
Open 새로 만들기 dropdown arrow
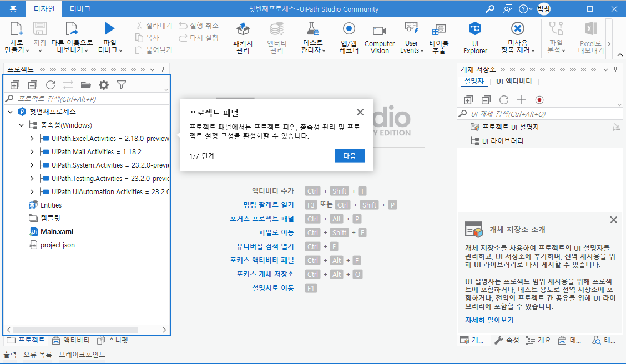[x=27, y=50]
